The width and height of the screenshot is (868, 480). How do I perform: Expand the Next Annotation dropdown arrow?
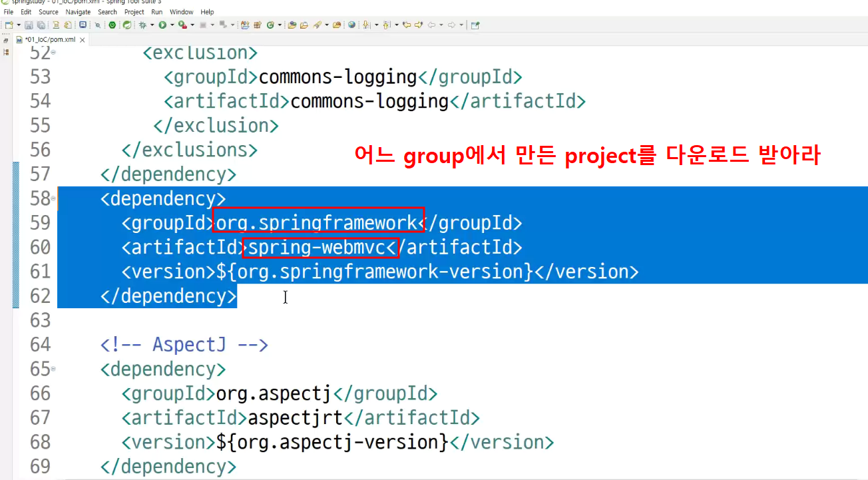pos(376,25)
